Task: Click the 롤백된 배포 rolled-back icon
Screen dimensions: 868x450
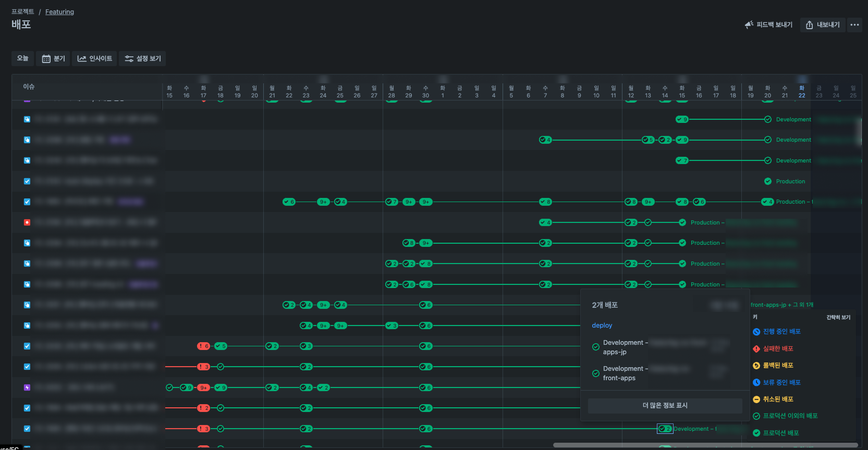Action: pos(756,366)
